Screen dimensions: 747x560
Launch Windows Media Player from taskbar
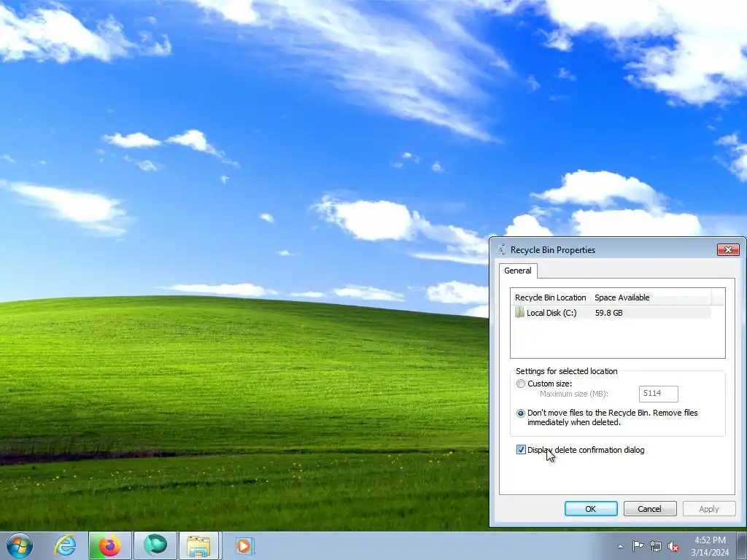[x=245, y=545]
